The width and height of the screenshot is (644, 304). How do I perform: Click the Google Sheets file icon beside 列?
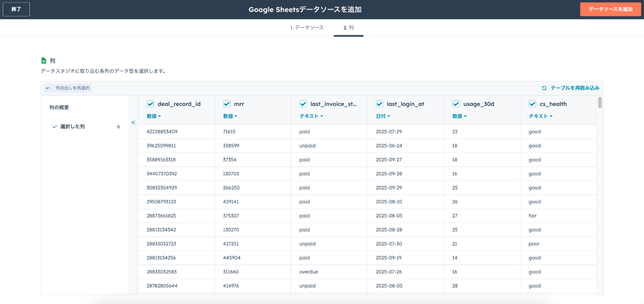pos(44,61)
